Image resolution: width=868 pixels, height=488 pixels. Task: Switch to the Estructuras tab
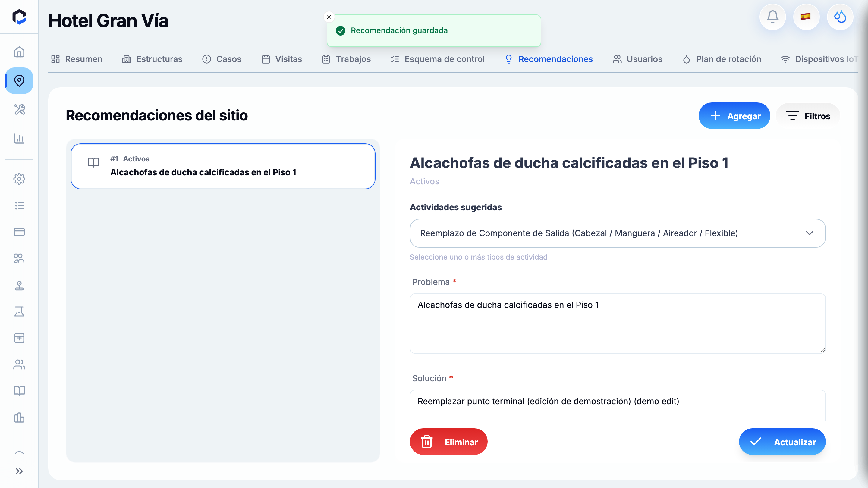(x=152, y=59)
